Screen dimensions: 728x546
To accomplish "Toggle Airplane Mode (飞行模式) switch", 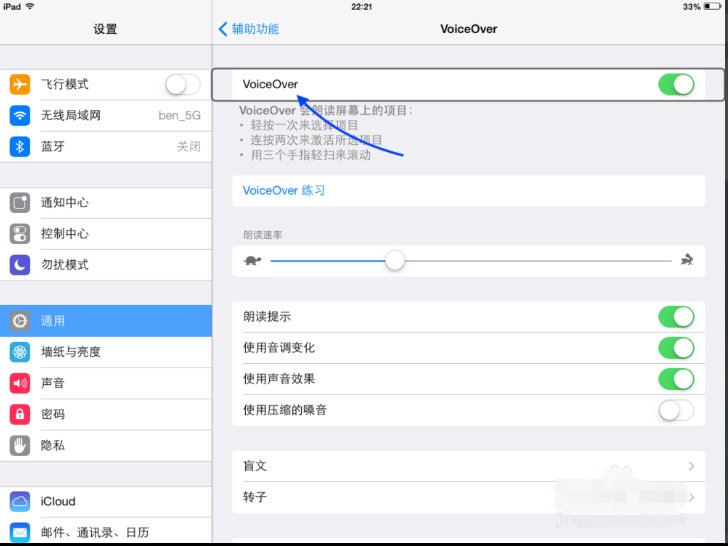I will click(183, 84).
